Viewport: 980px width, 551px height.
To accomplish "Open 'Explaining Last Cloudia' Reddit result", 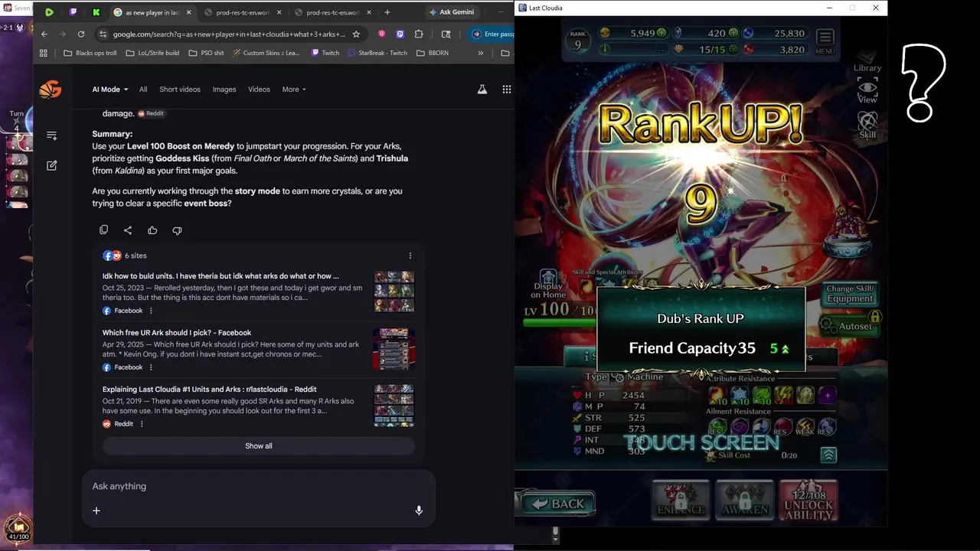I will 210,390.
